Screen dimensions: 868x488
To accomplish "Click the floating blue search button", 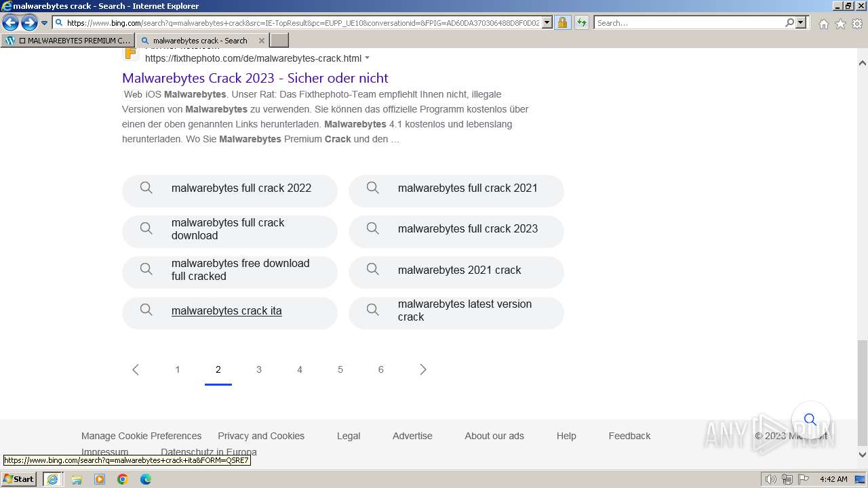I will coord(810,420).
